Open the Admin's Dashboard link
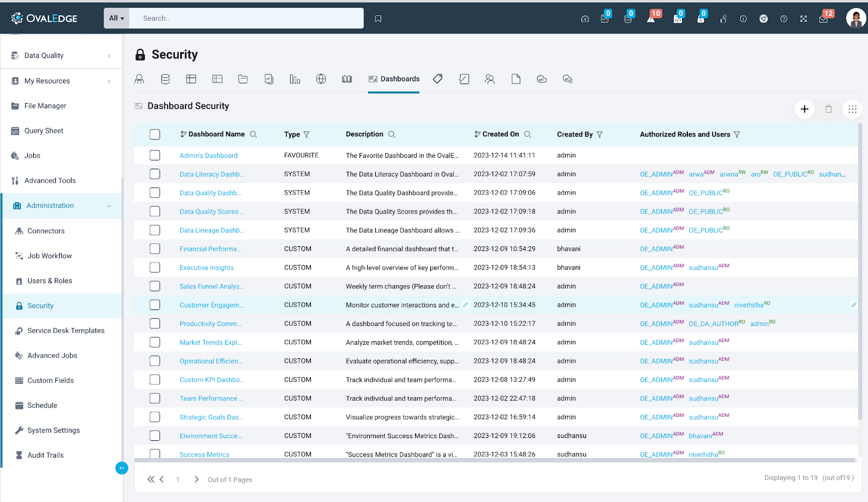Image resolution: width=868 pixels, height=502 pixels. point(209,156)
